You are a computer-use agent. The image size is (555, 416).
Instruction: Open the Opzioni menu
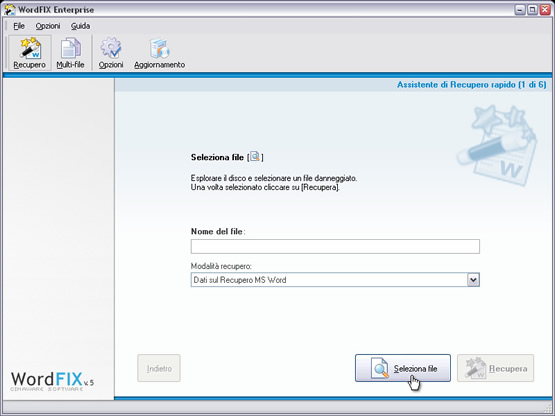click(x=48, y=26)
